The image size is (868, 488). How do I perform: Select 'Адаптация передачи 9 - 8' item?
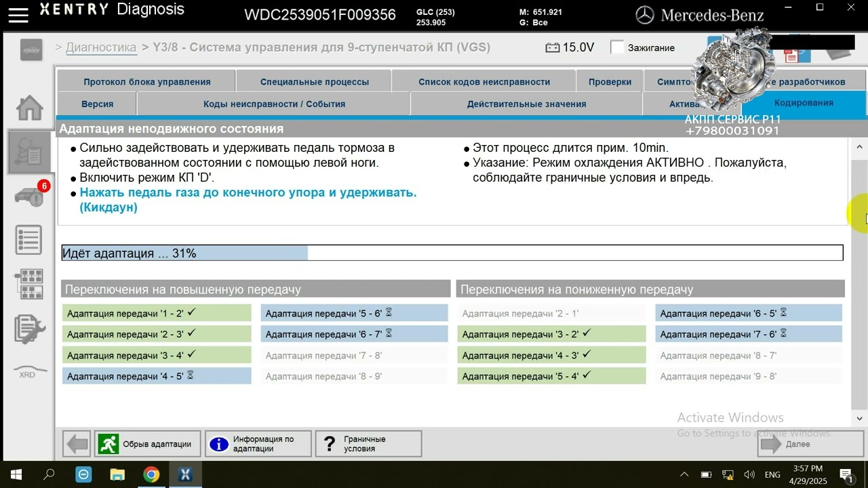749,376
